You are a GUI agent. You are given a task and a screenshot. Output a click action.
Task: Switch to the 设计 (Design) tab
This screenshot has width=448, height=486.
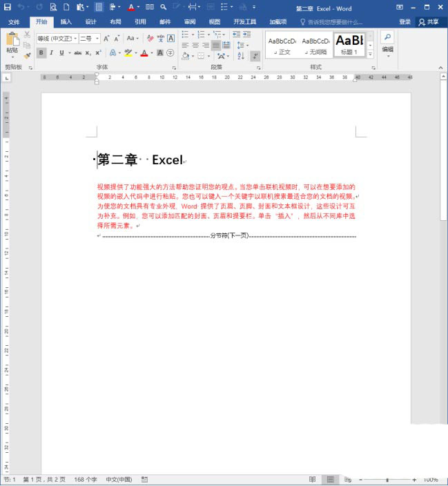(x=90, y=21)
